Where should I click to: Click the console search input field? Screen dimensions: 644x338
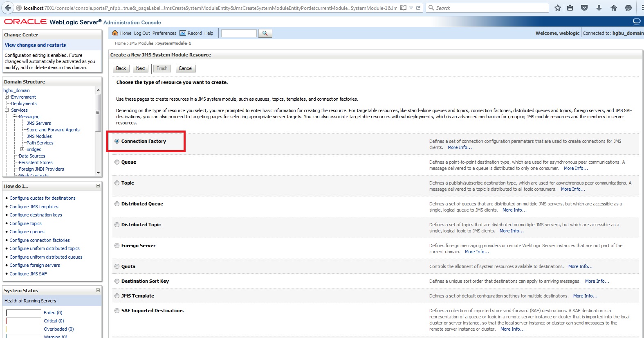click(x=239, y=33)
